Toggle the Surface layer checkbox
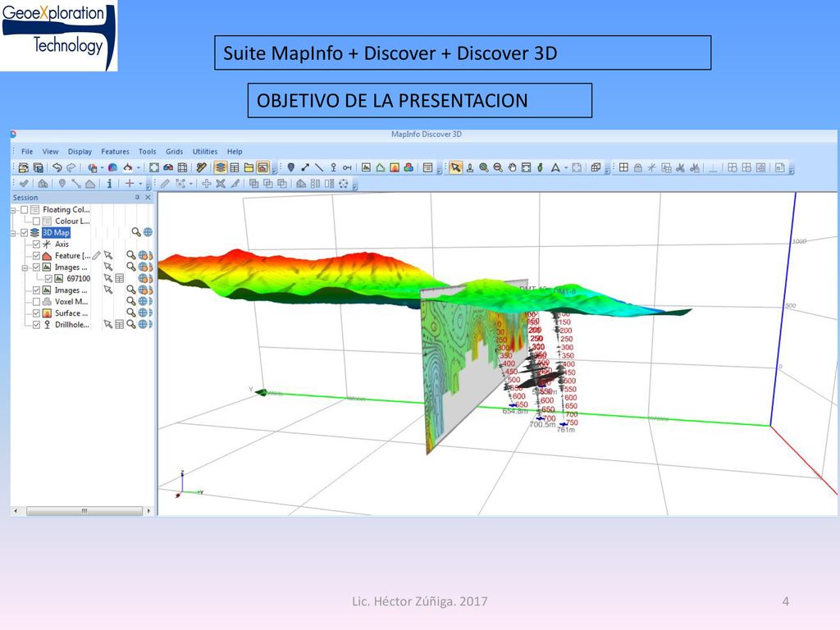The image size is (840, 630). (36, 313)
